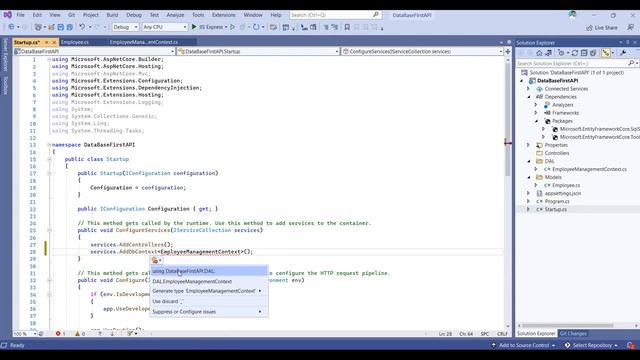
Task: Select Use discard quick action
Action: (x=209, y=301)
